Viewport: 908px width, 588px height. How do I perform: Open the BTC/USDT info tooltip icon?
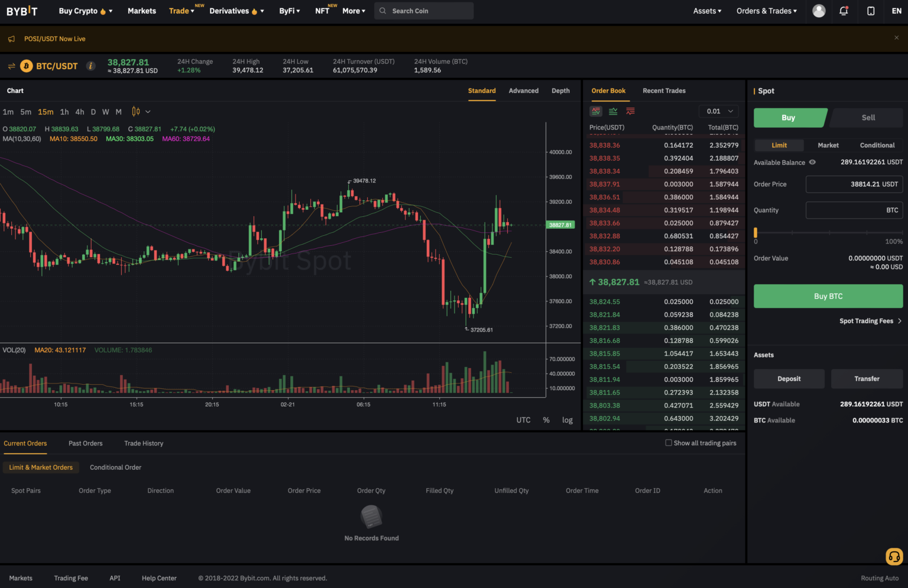[x=90, y=66]
